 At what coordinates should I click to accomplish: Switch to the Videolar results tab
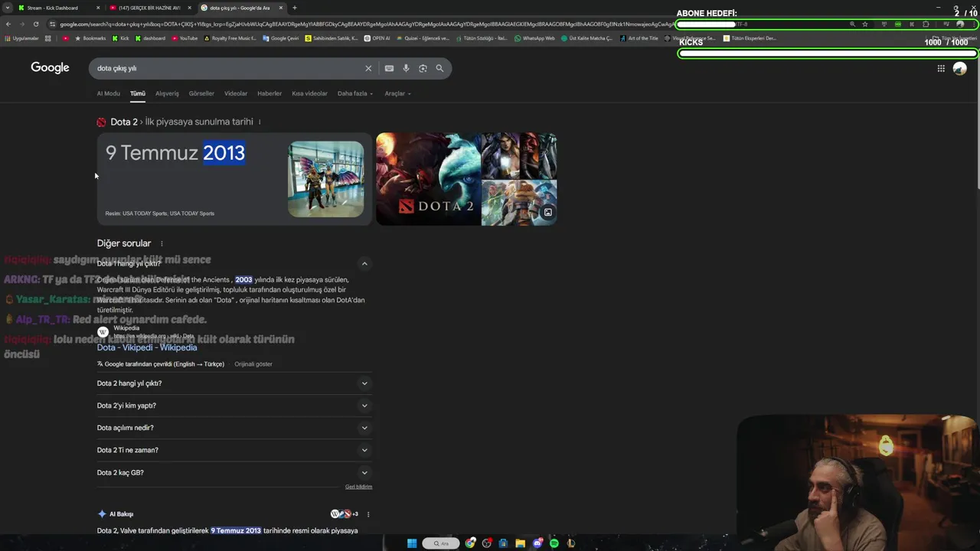point(236,93)
